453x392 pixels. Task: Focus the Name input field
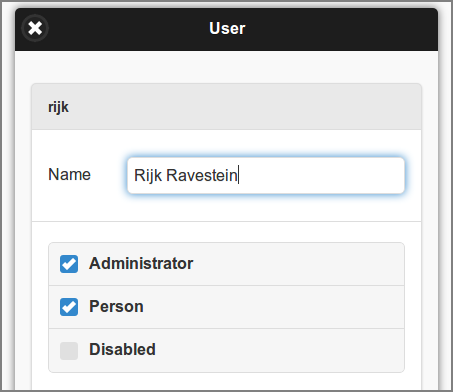point(266,175)
